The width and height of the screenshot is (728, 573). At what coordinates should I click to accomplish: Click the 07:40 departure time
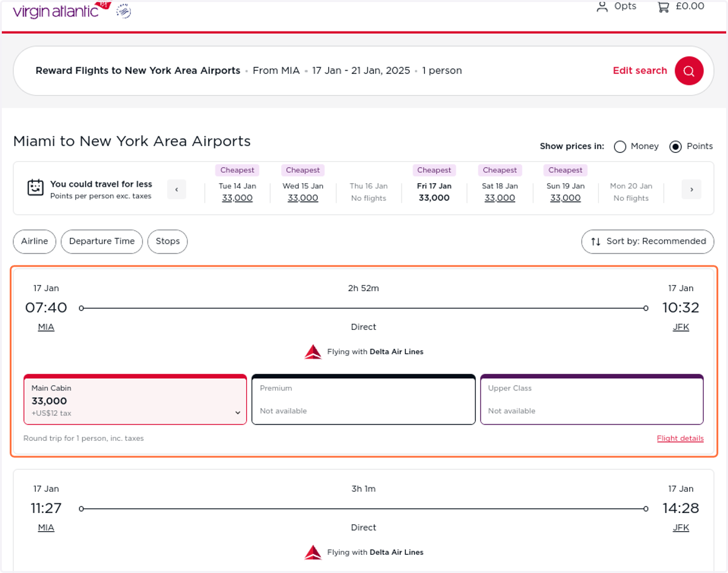(x=46, y=307)
